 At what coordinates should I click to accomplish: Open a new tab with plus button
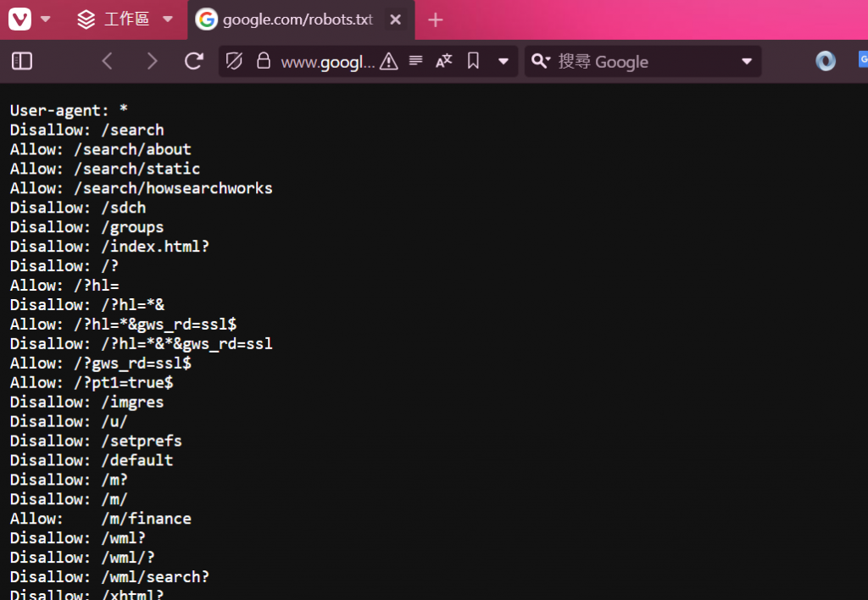(436, 20)
